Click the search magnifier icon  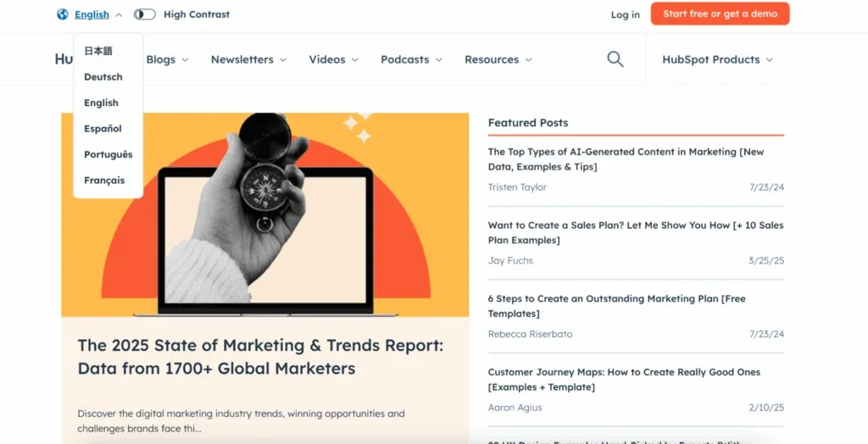coord(615,59)
